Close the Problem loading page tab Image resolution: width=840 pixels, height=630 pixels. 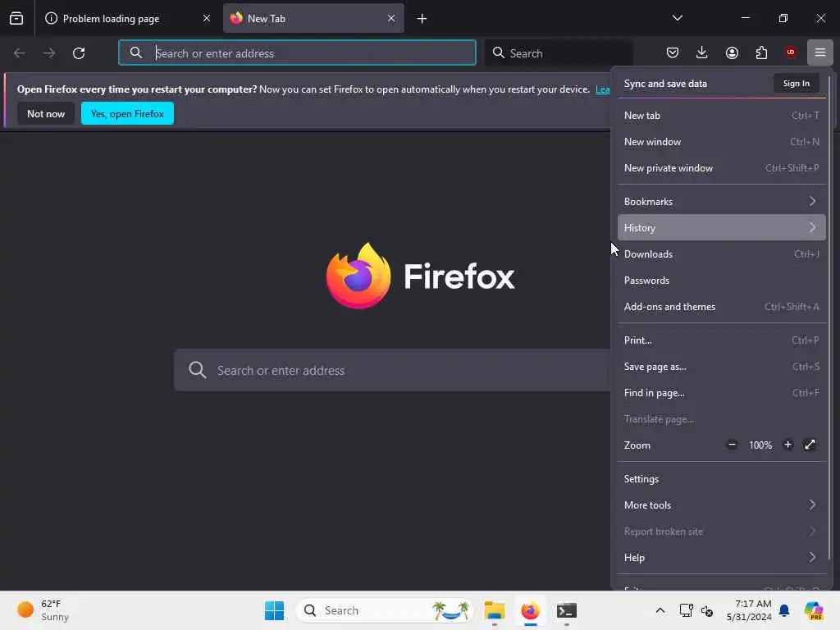point(206,18)
